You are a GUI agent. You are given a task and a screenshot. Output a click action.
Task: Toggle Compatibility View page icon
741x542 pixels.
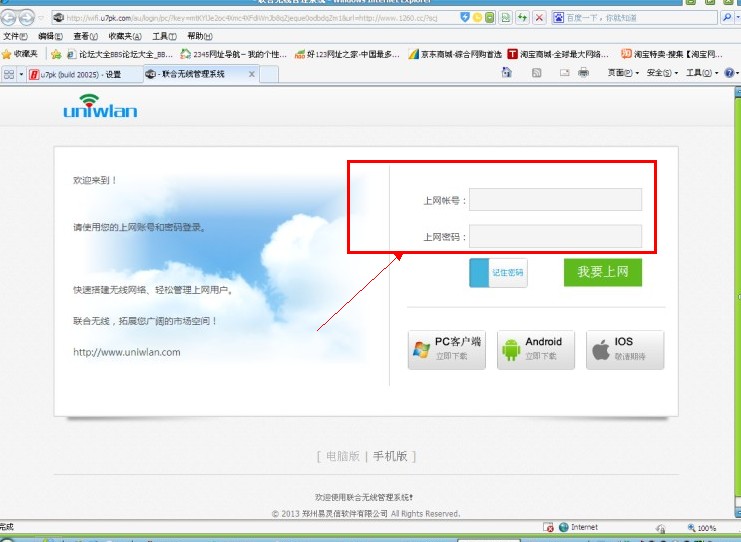click(x=506, y=18)
